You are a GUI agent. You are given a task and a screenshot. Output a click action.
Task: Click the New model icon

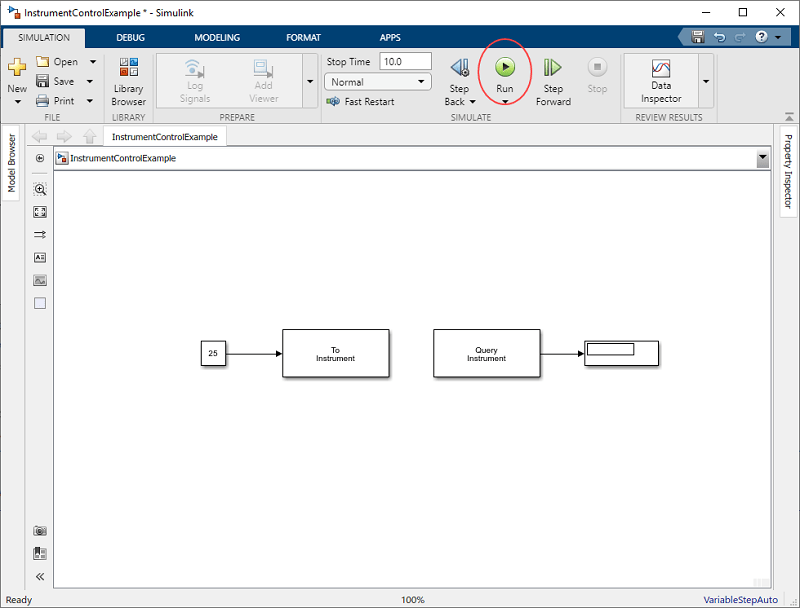(x=17, y=67)
